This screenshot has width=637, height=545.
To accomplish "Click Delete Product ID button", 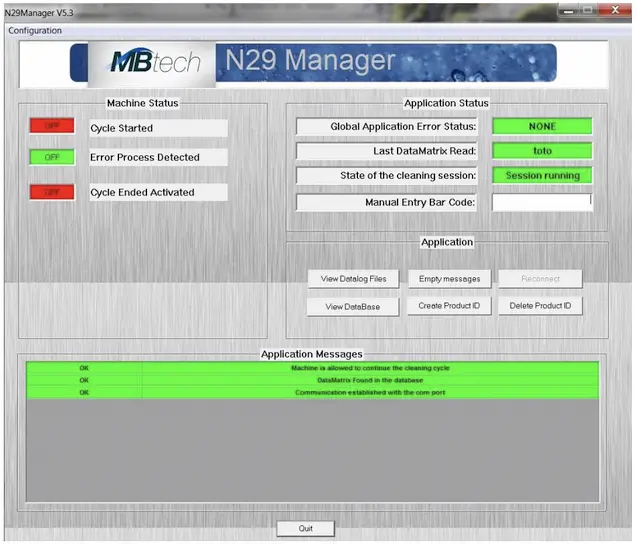I will tap(540, 306).
